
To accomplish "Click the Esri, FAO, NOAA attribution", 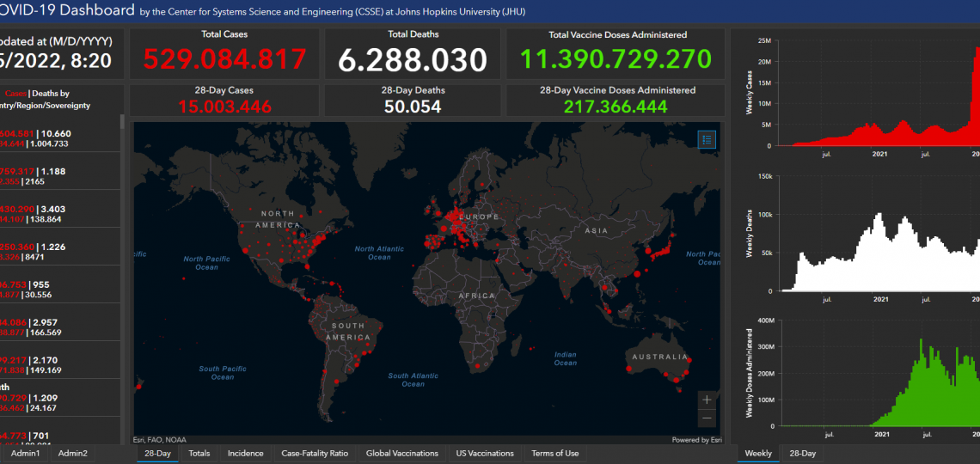I will point(160,440).
